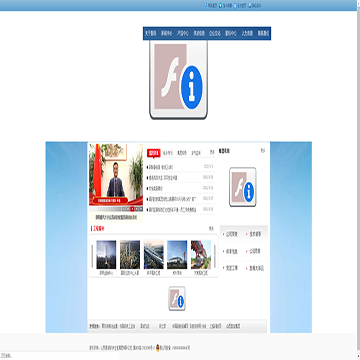Switch to the second news tab beside the red one
This screenshot has height=360, width=360.
168,153
